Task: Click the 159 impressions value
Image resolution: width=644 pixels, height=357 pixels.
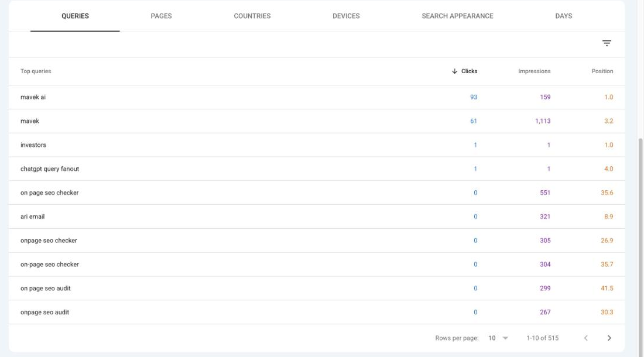Action: [x=545, y=97]
